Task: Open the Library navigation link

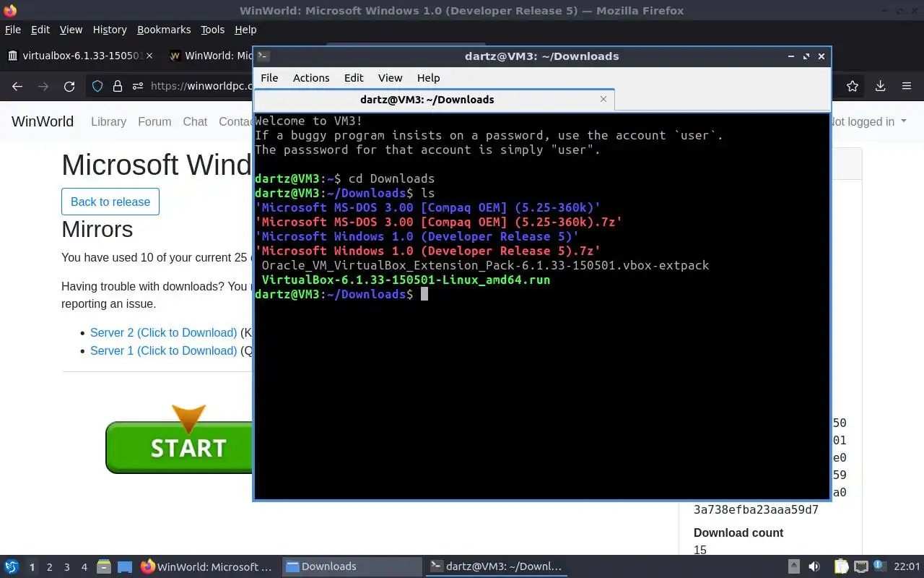Action: pyautogui.click(x=108, y=121)
